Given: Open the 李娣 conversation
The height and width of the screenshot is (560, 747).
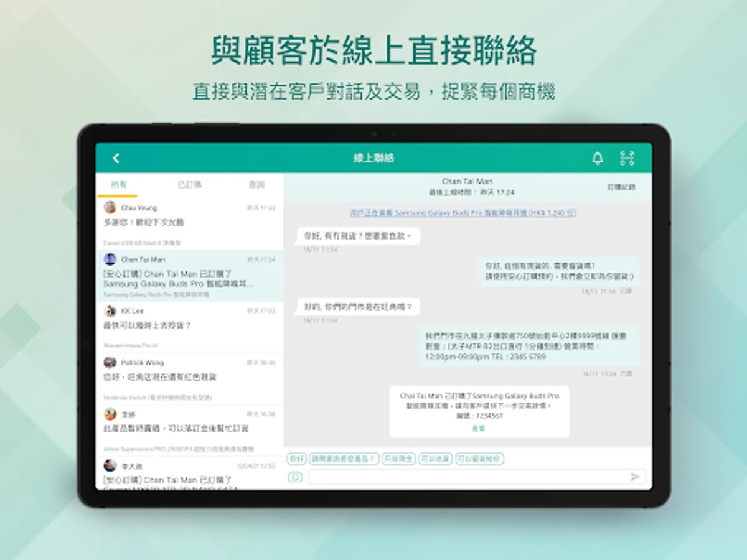Looking at the screenshot, I should [190, 431].
